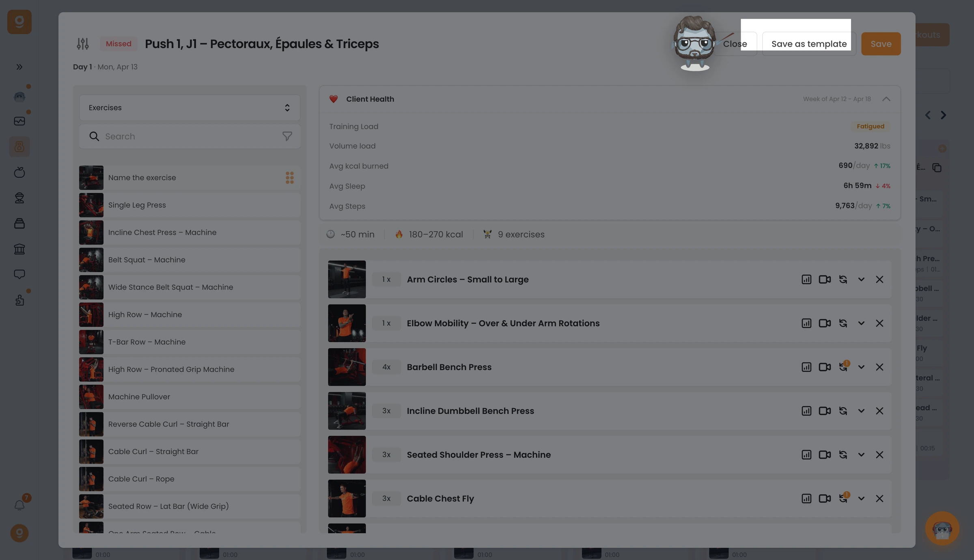
Task: Focus the exercise Search field
Action: pyautogui.click(x=190, y=137)
